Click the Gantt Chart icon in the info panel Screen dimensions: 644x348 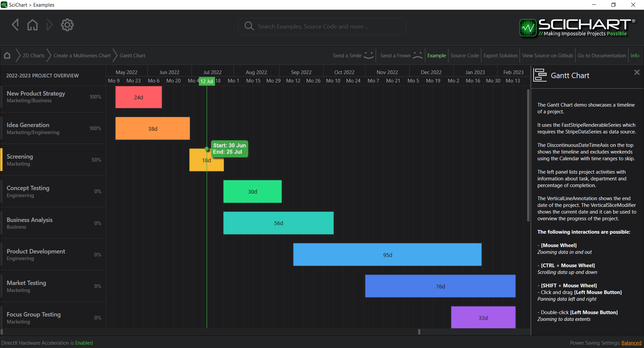point(540,75)
